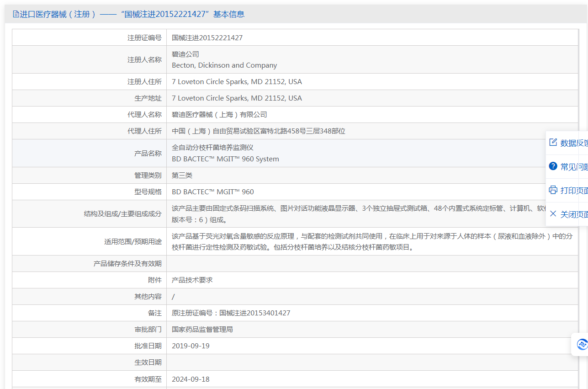Select the text BD BACTEC™ MGIT™ 960 System
The width and height of the screenshot is (588, 389).
click(x=225, y=159)
